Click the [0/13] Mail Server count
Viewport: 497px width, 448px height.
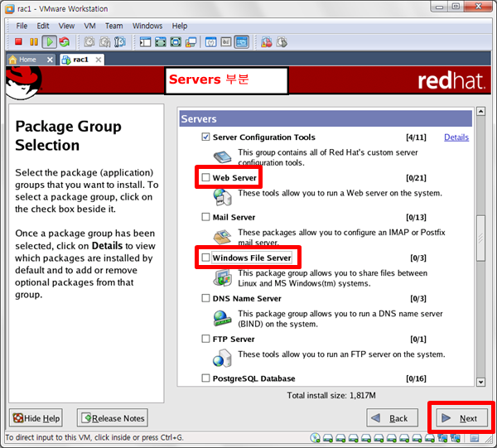(416, 217)
